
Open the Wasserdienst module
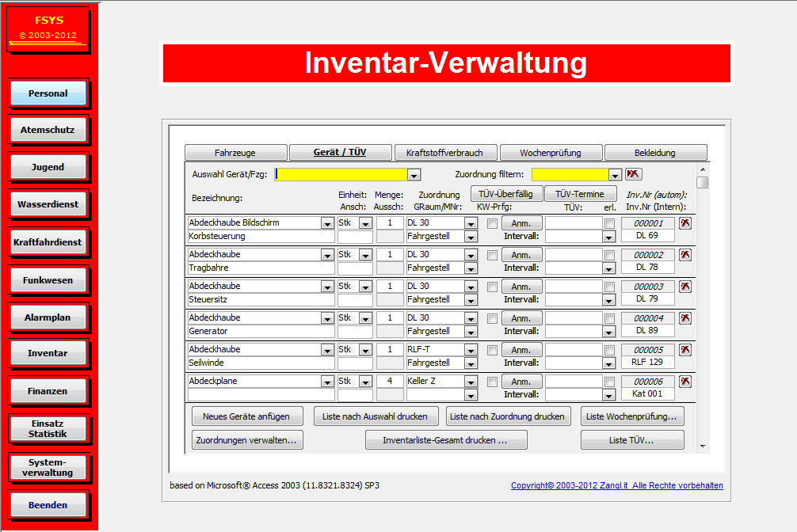point(48,204)
